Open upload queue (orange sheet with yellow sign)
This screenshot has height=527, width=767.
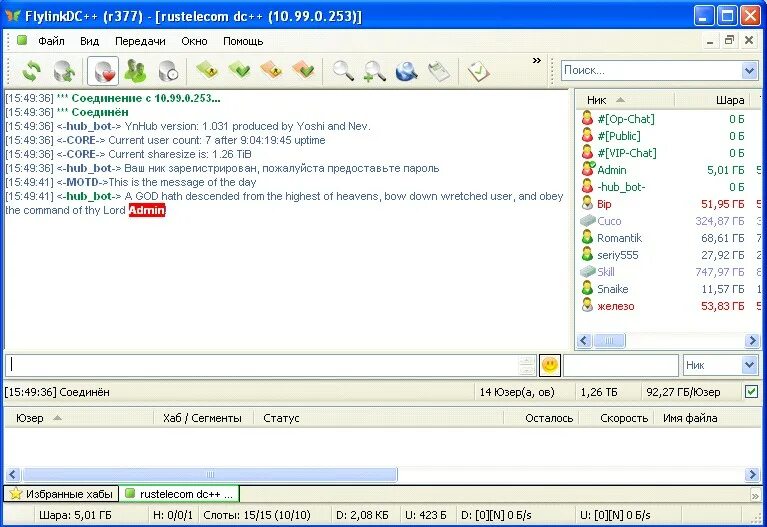coord(271,70)
